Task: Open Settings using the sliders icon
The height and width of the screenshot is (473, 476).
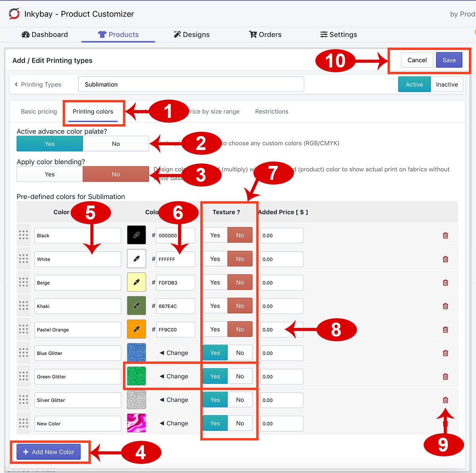Action: tap(324, 35)
